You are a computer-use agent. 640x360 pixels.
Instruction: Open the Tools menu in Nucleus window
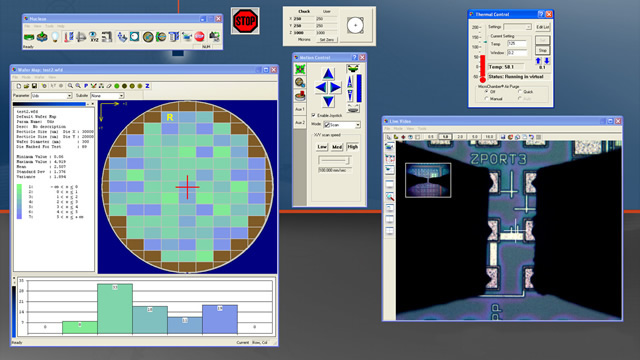point(49,26)
